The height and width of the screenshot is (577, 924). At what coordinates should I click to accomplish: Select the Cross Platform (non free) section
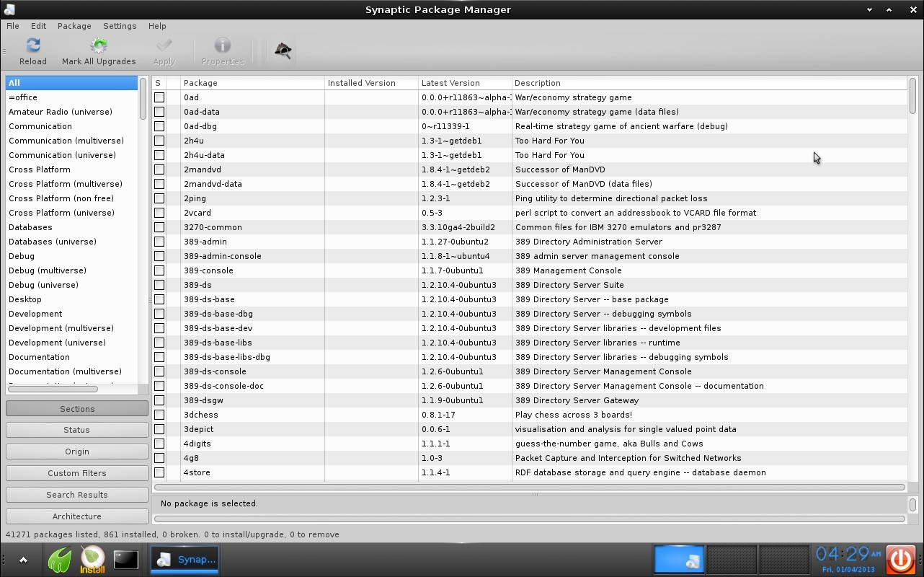click(x=72, y=198)
